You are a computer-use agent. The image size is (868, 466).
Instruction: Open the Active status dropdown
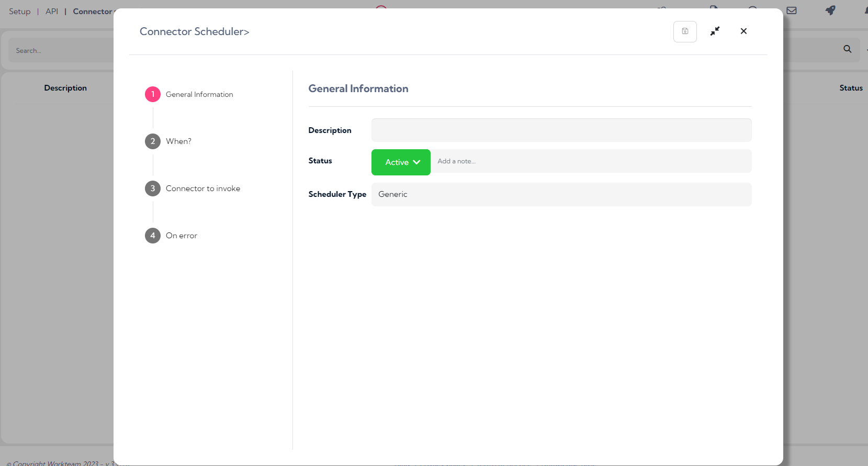pos(401,162)
